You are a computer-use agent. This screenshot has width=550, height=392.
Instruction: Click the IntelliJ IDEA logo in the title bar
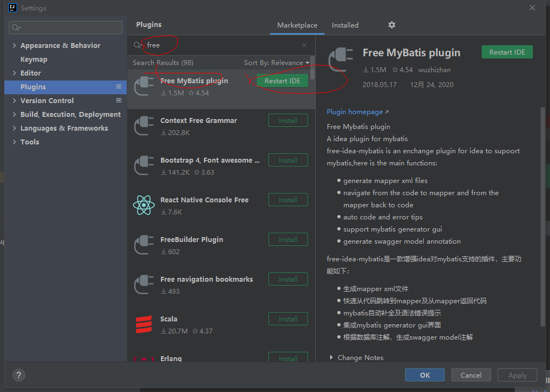(13, 7)
